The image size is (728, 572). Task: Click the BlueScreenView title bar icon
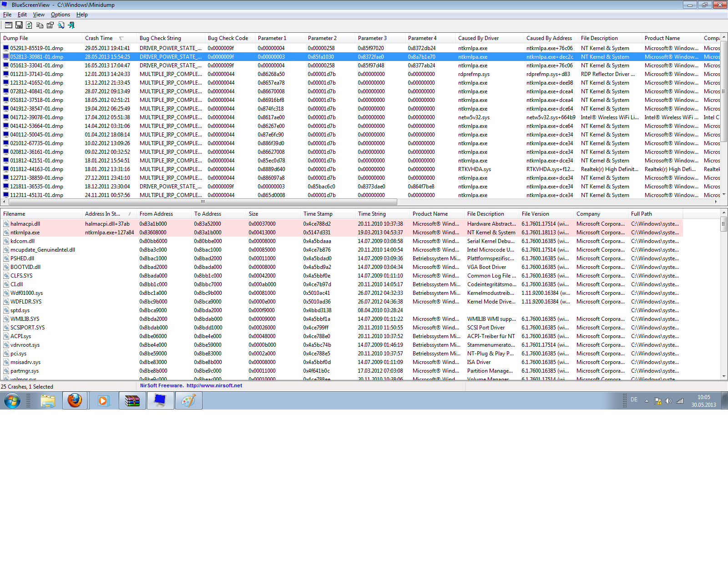tap(5, 5)
